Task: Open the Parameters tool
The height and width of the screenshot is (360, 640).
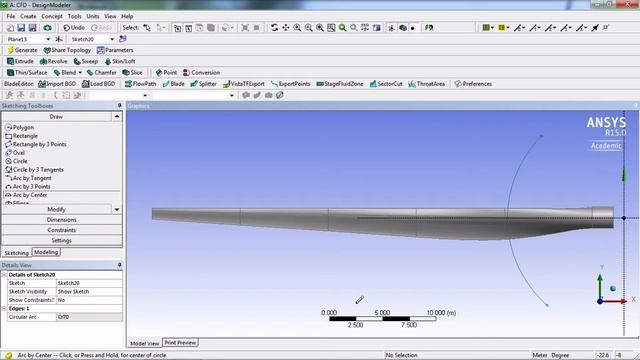Action: pos(115,50)
